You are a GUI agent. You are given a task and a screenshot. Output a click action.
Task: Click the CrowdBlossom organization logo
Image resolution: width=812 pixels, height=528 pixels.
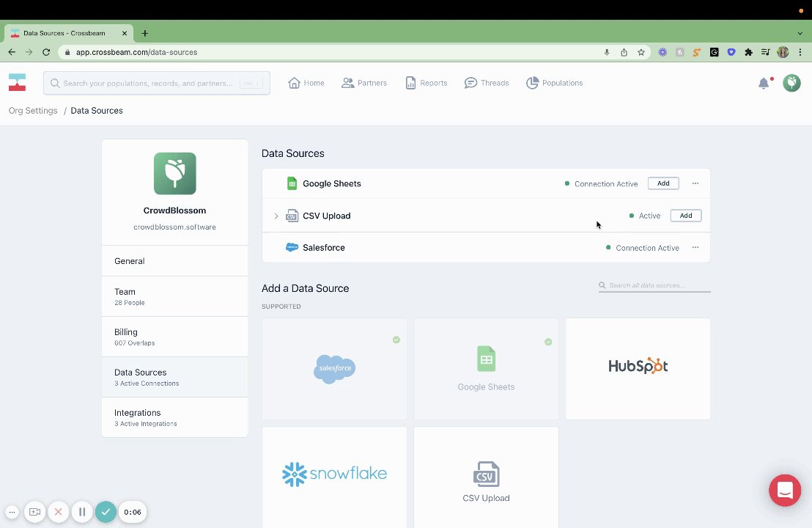(x=175, y=173)
